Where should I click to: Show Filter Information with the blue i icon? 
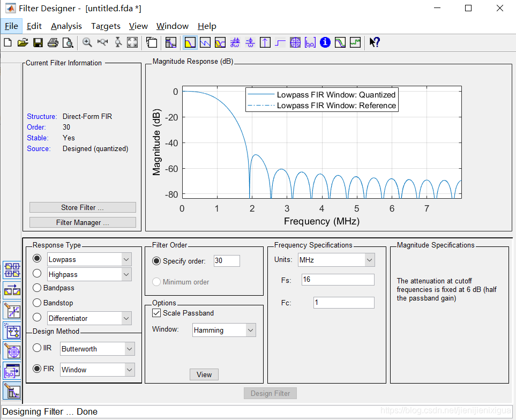(x=325, y=42)
